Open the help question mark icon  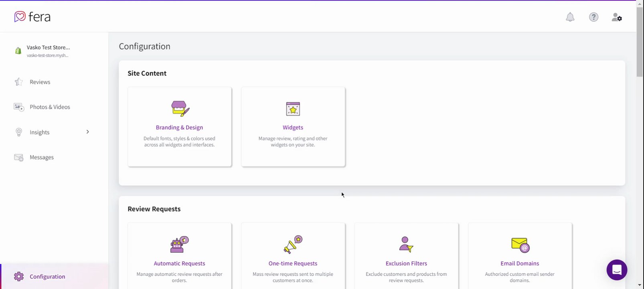point(593,17)
